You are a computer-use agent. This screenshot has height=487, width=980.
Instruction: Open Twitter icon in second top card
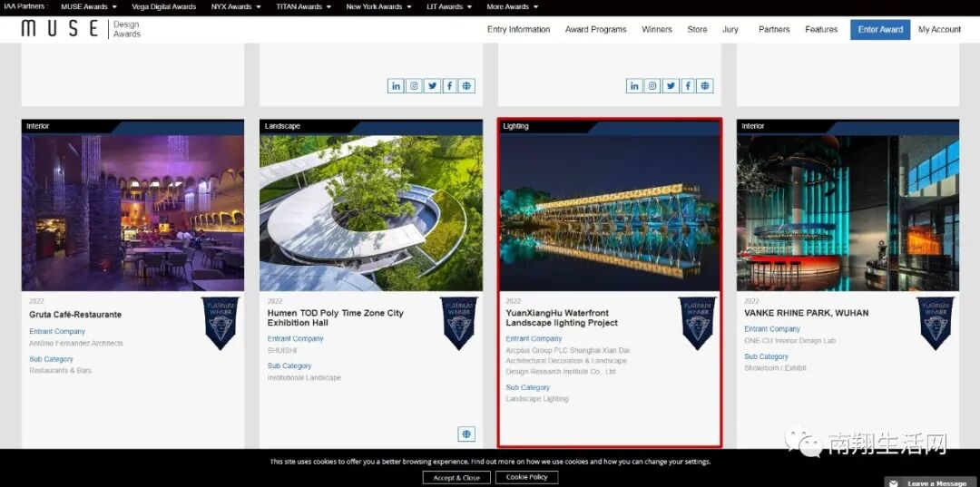(x=432, y=86)
